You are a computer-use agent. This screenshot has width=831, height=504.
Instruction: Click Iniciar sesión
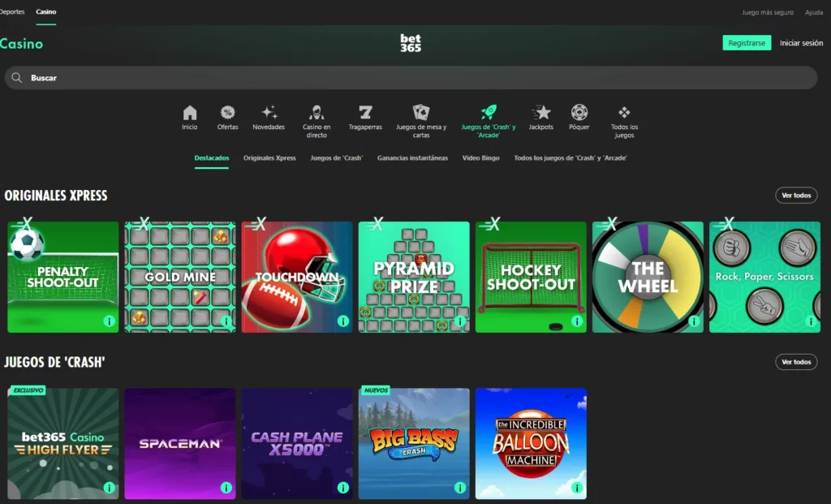click(801, 43)
